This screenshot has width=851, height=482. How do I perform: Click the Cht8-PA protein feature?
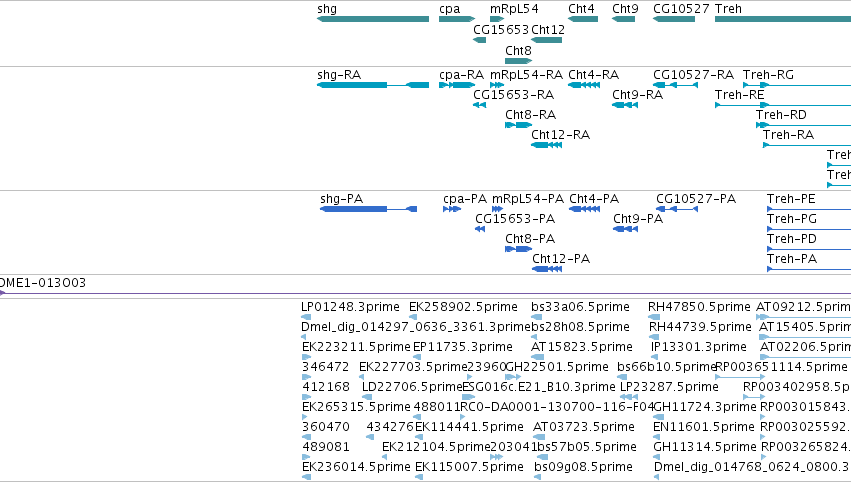point(518,249)
